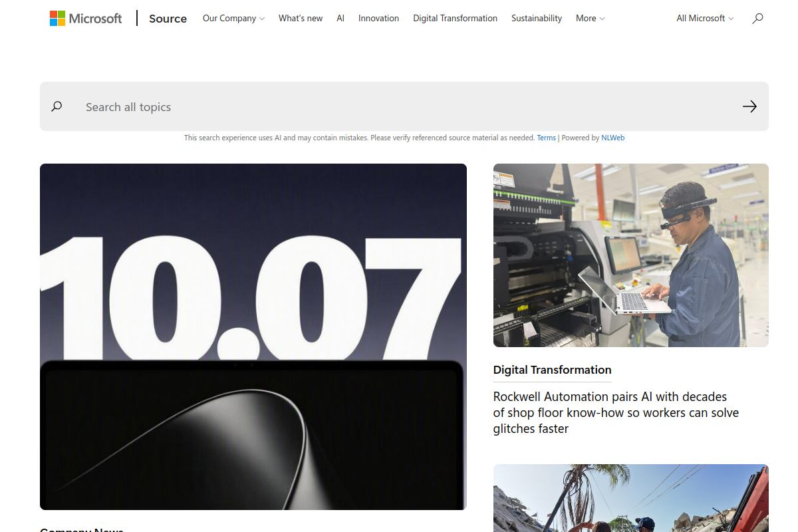This screenshot has height=532, width=798.
Task: Expand the More menu
Action: tap(590, 19)
